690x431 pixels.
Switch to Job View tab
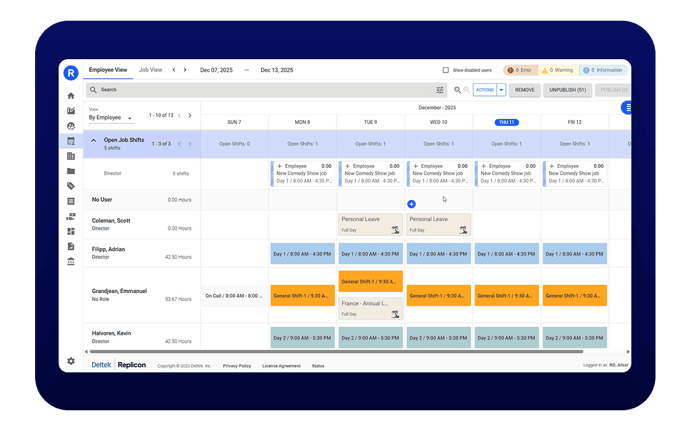150,70
